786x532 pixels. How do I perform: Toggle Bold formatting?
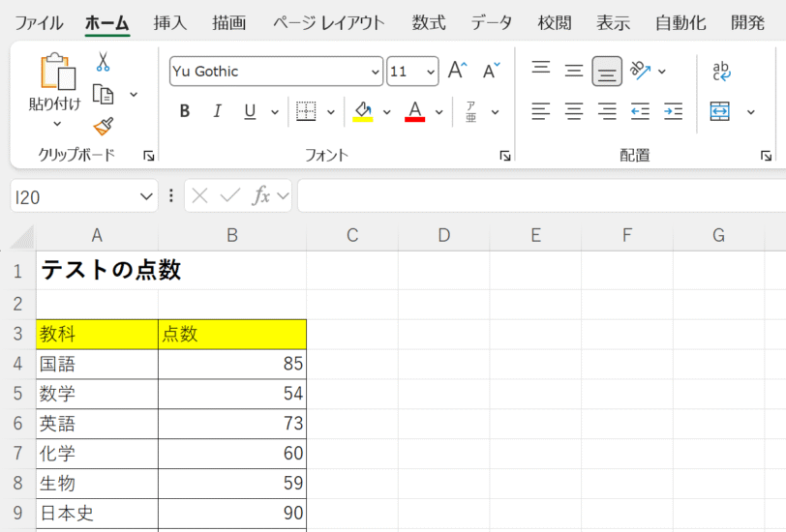click(185, 111)
